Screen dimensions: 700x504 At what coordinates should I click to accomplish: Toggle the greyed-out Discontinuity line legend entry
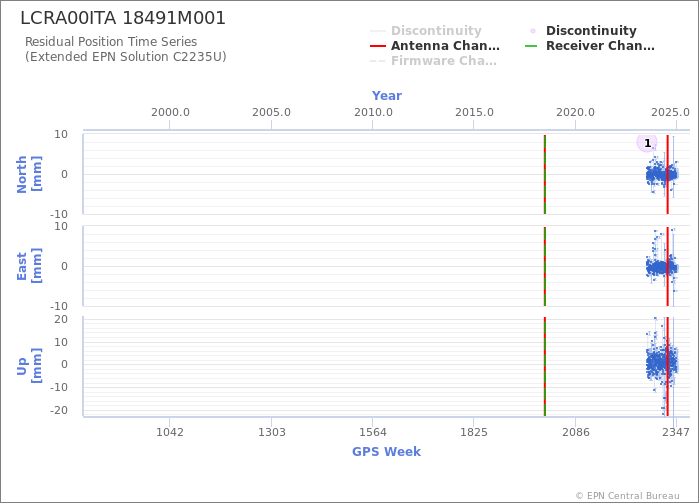coord(426,31)
